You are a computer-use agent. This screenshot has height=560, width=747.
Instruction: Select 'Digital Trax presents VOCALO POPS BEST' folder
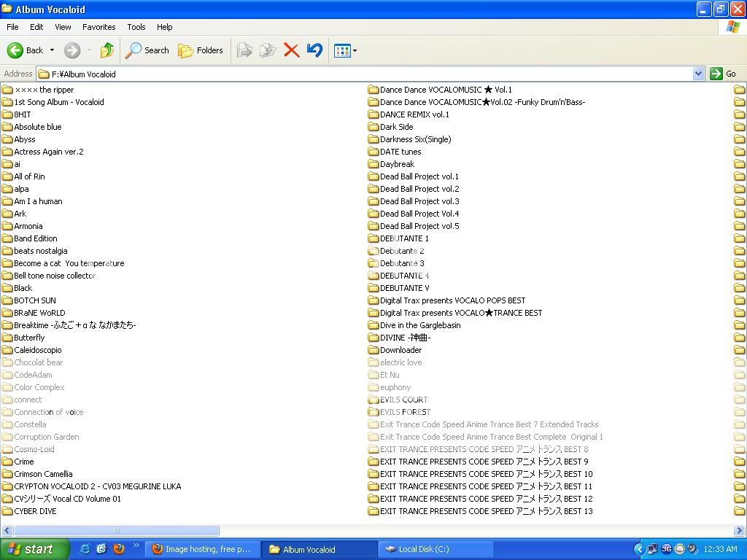(x=452, y=300)
